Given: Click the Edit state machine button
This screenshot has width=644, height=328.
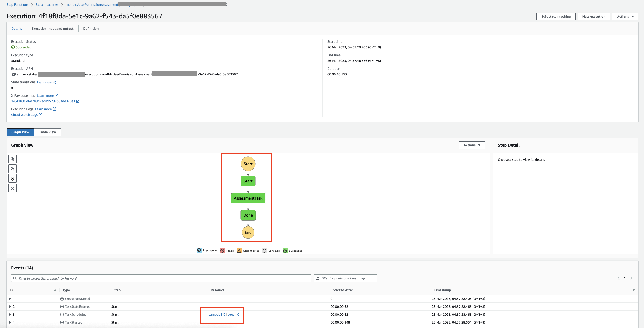Looking at the screenshot, I should pos(556,17).
